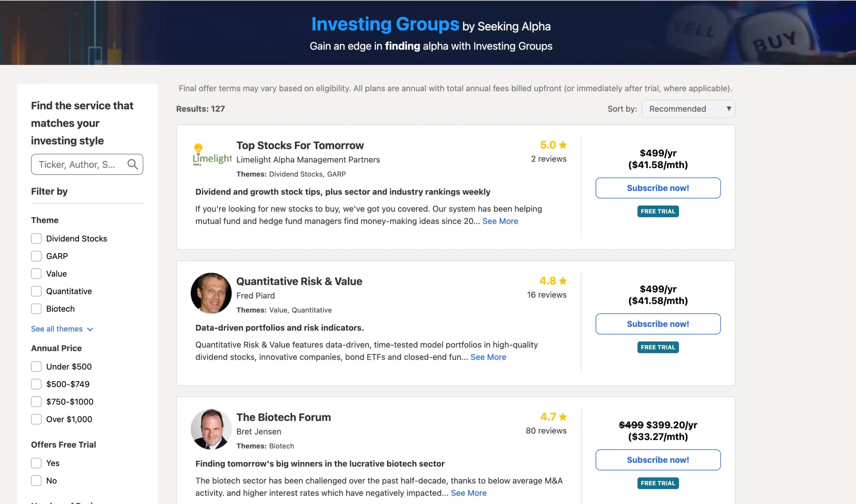The width and height of the screenshot is (856, 504).
Task: Click the 5.0 star rating icon
Action: point(563,145)
